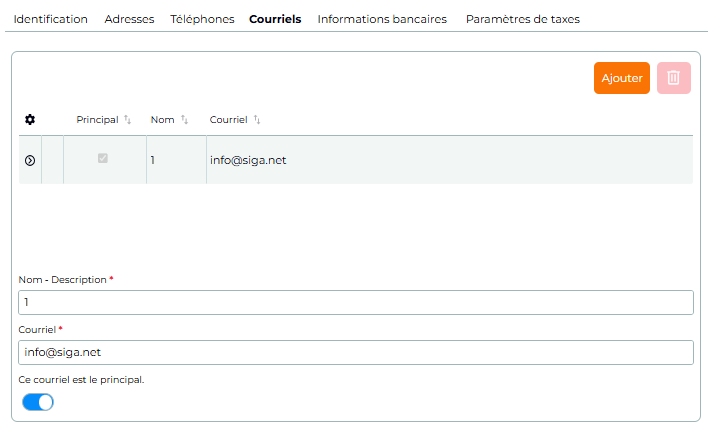This screenshot has width=711, height=434.
Task: Open the Adresses tab
Action: (129, 19)
